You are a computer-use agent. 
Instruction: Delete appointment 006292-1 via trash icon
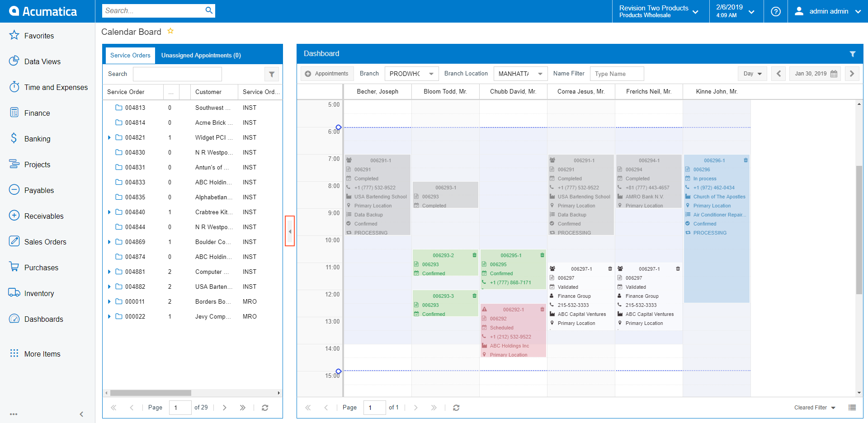(542, 310)
